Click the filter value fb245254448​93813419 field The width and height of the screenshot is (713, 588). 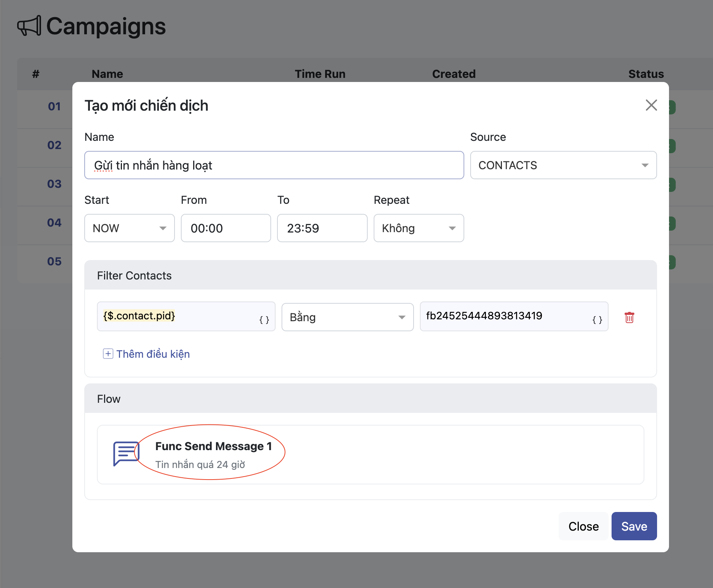coord(503,316)
